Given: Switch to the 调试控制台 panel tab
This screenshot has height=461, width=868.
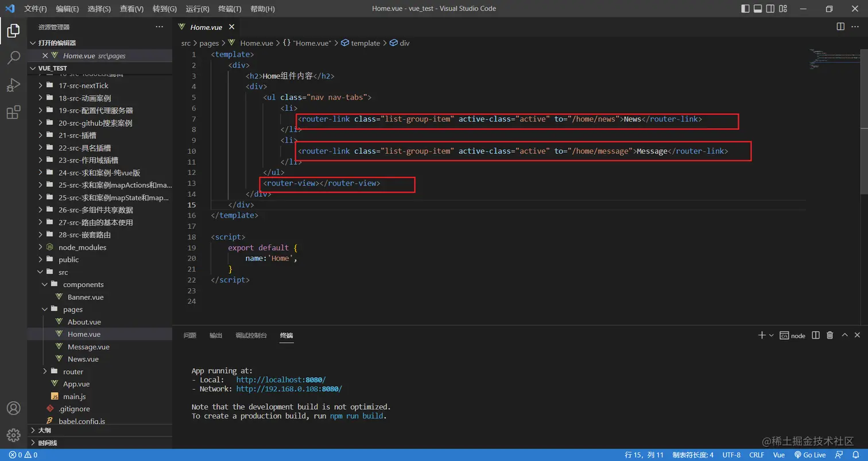Looking at the screenshot, I should (x=251, y=335).
